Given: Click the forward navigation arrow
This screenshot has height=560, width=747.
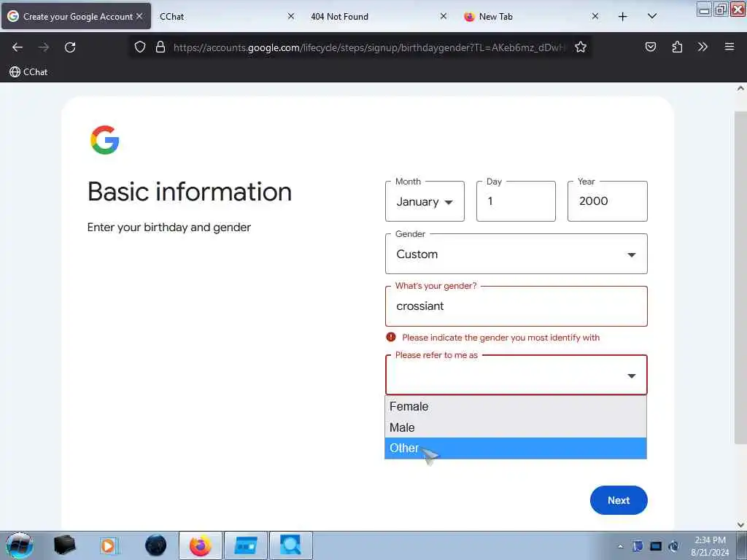Looking at the screenshot, I should tap(44, 47).
